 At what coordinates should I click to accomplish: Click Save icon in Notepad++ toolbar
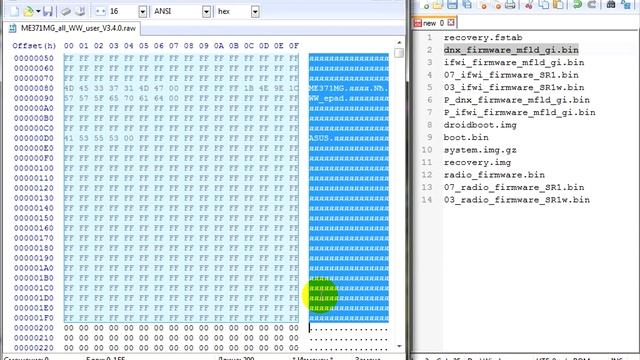[x=452, y=4]
